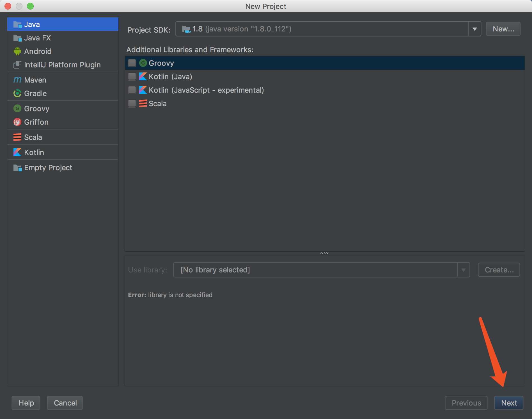
Task: Check Kotlin (JavaScript - experimental) option
Action: (x=132, y=90)
